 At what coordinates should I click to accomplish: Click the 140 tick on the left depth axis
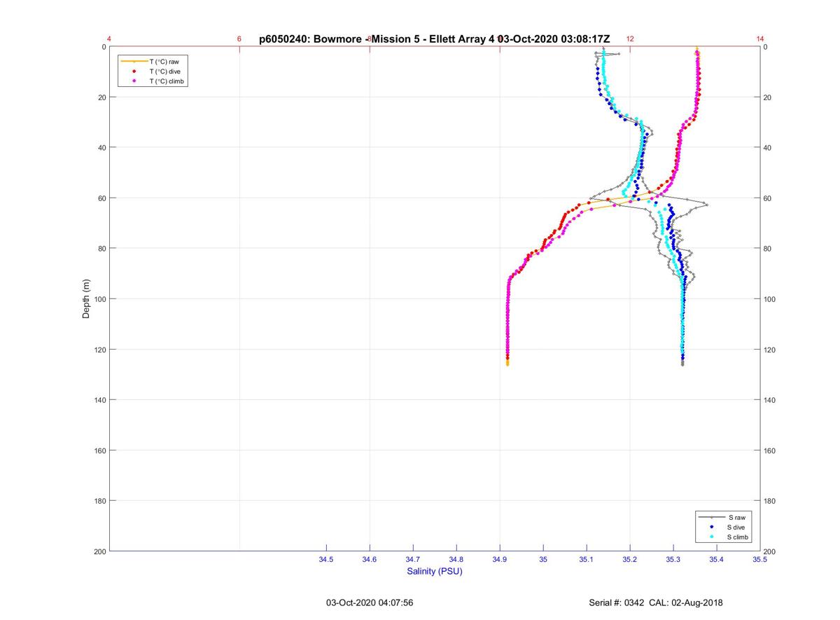click(x=99, y=400)
